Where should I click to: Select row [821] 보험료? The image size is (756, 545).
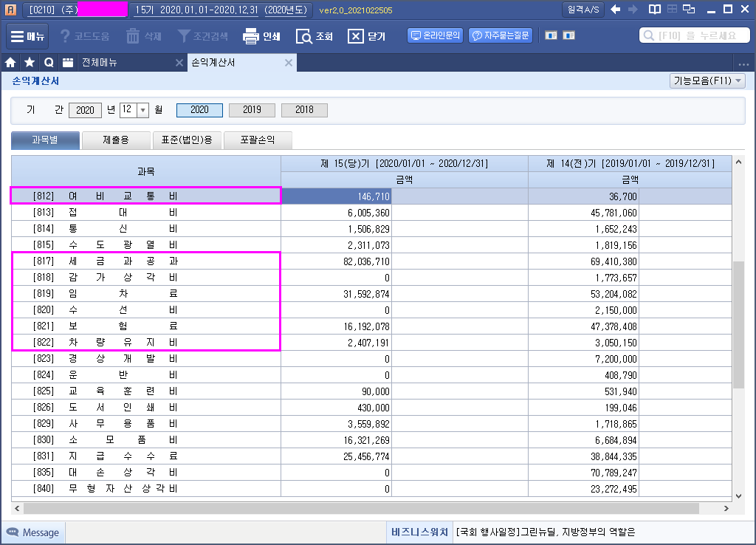pos(371,326)
